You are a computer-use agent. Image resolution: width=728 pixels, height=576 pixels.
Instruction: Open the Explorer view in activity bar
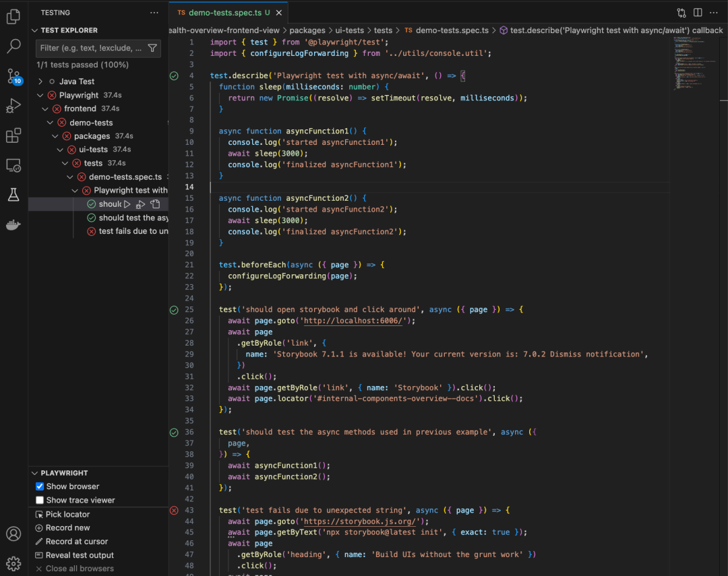(x=13, y=17)
